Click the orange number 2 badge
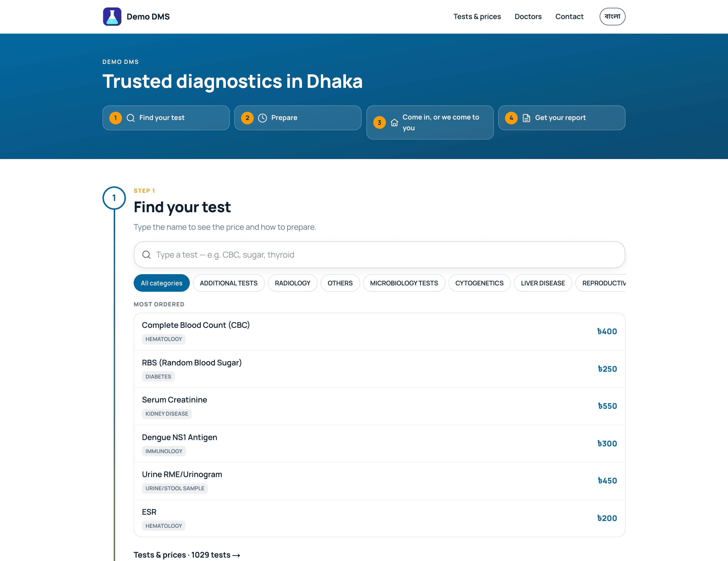The width and height of the screenshot is (728, 561). click(247, 118)
